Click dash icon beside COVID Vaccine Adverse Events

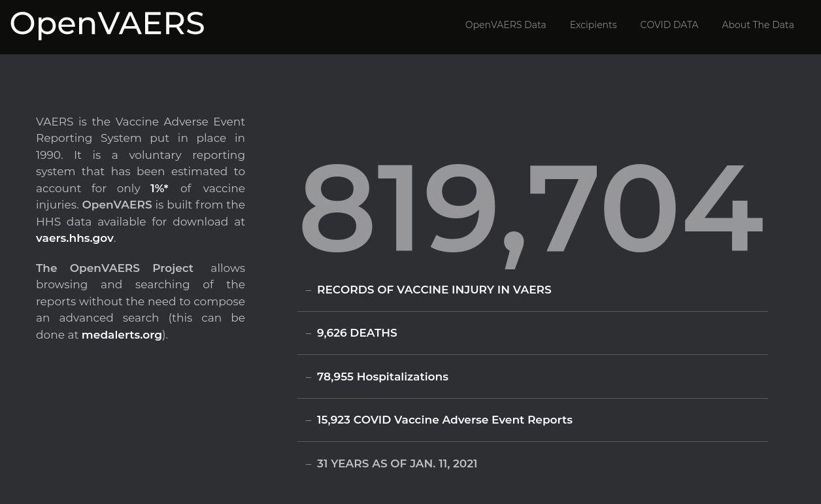pyautogui.click(x=309, y=420)
